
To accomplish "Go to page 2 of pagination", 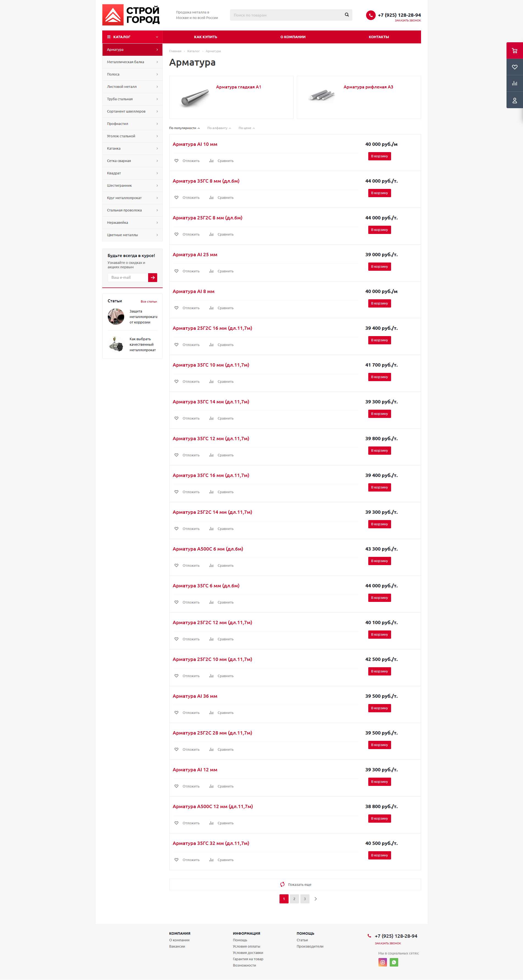I will tap(294, 899).
